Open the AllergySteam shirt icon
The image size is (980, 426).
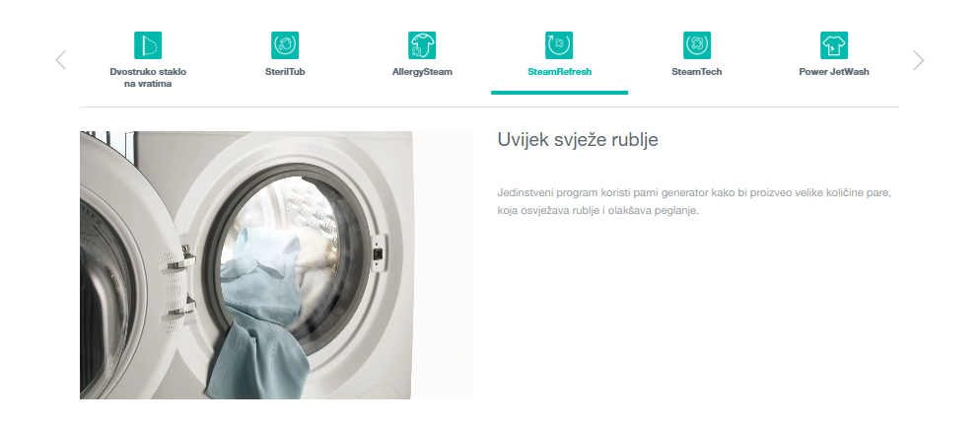tap(422, 45)
